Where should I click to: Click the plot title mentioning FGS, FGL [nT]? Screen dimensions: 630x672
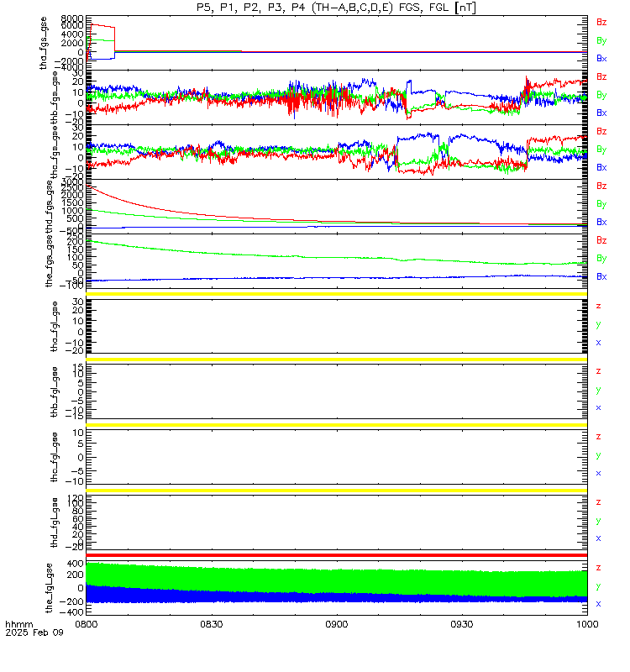pos(336,8)
